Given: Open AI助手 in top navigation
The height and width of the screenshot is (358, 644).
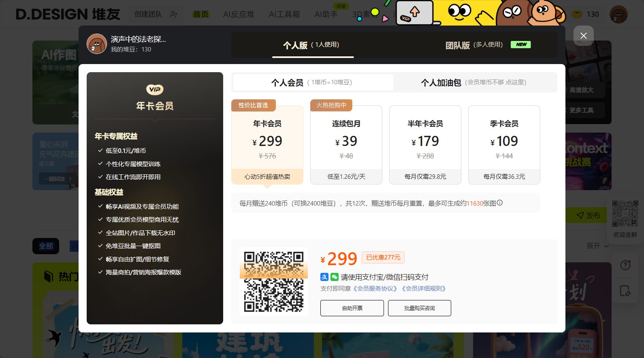Looking at the screenshot, I should [326, 14].
